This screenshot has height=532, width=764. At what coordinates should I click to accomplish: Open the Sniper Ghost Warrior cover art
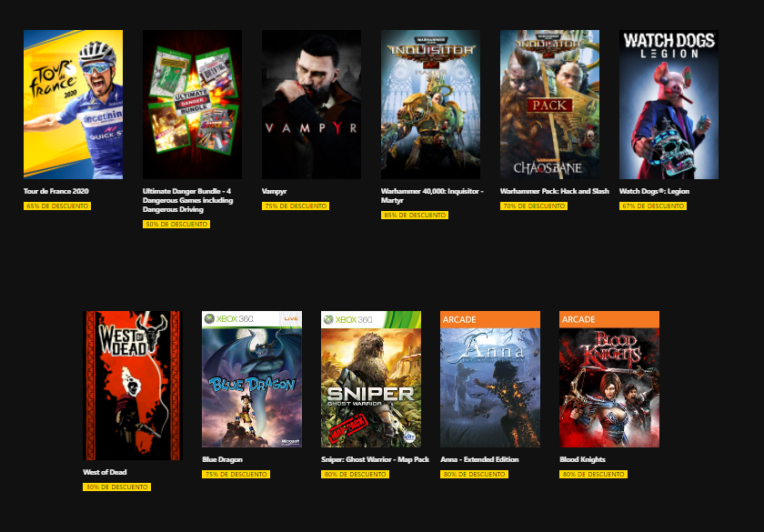point(371,379)
